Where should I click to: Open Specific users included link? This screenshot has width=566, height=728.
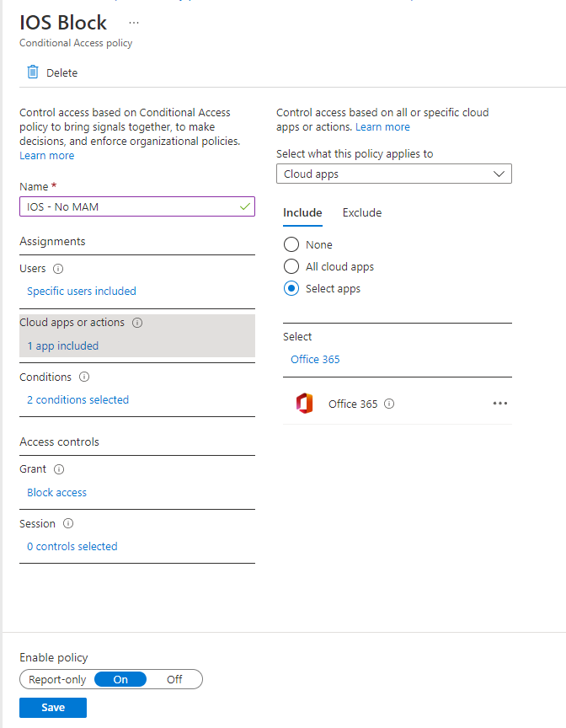point(82,291)
